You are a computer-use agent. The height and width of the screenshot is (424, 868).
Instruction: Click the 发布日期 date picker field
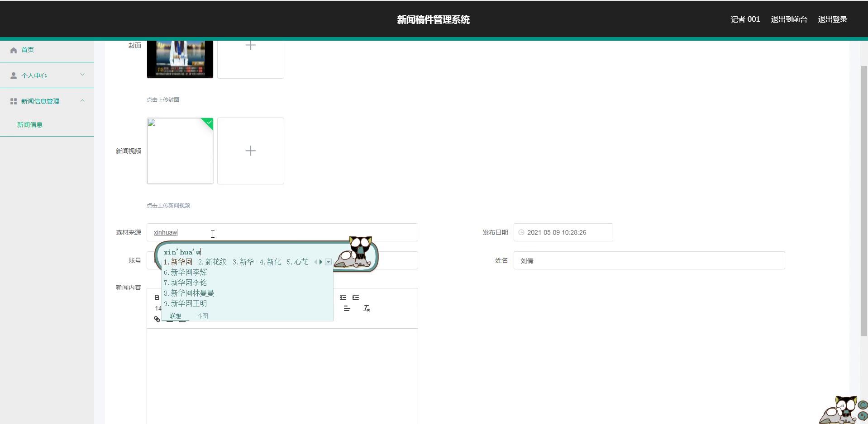pyautogui.click(x=563, y=232)
